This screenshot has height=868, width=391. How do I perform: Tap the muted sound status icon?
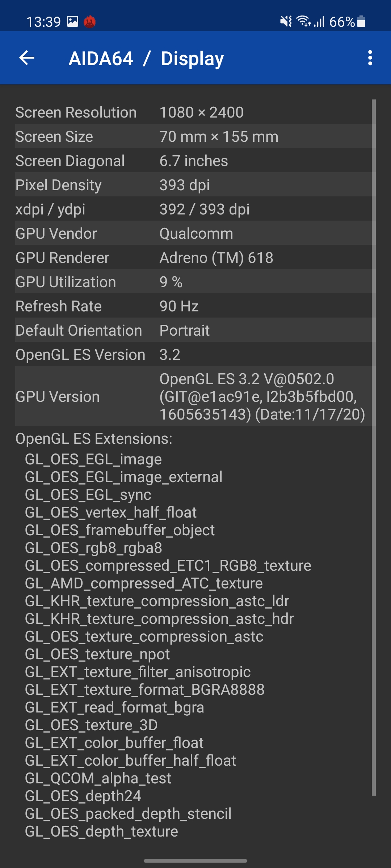point(286,22)
